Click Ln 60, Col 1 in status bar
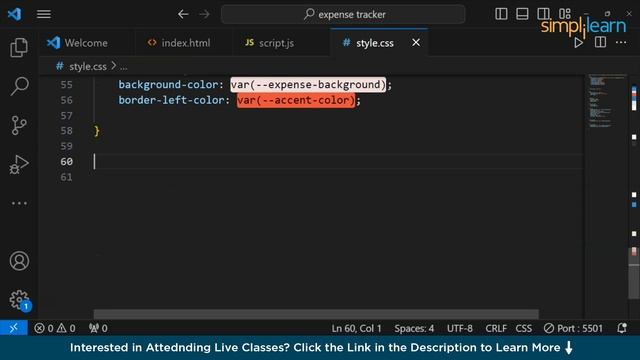Image resolution: width=640 pixels, height=360 pixels. point(356,328)
